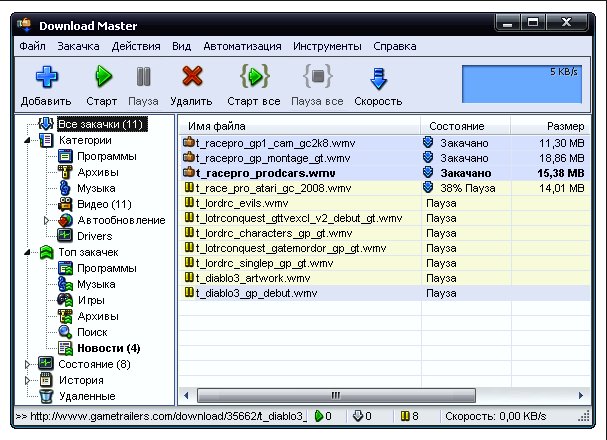
Task: Select file t_racepro_gp_montage_gt.wmv
Action: click(273, 158)
